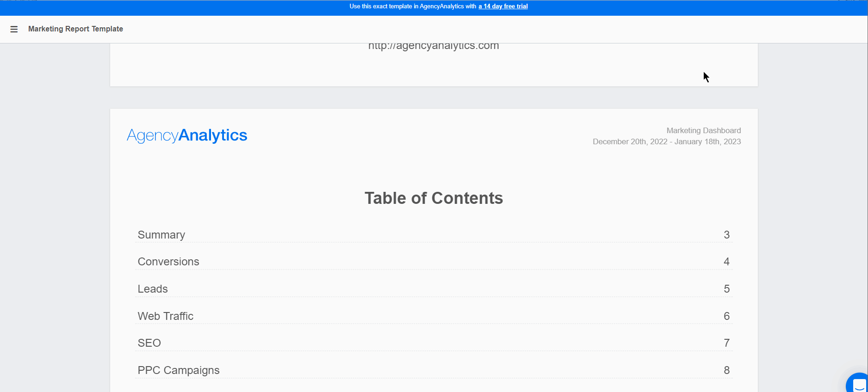Click page number 6 beside Web Traffic
868x392 pixels.
tap(726, 316)
